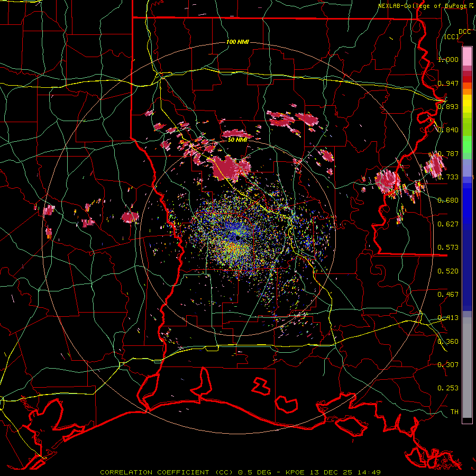476x476 pixels.
Task: Click the 0.680 scale label
Action: pyautogui.click(x=448, y=200)
